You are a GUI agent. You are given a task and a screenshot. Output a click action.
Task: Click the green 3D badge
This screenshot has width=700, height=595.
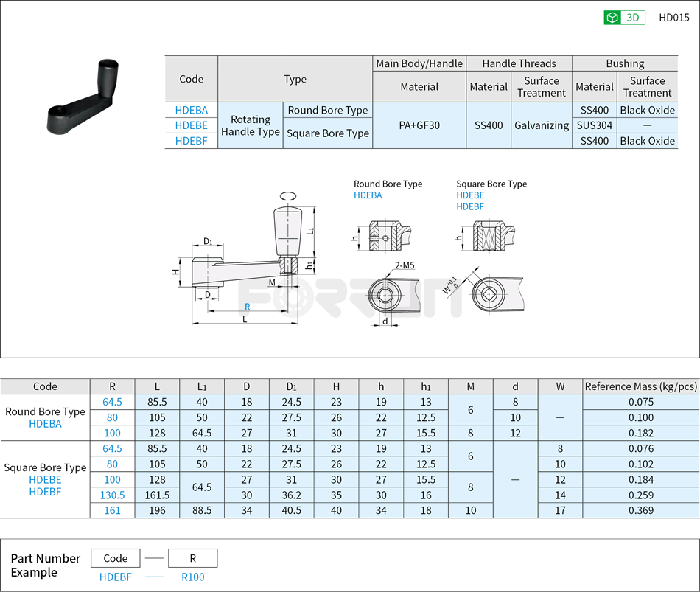click(627, 17)
